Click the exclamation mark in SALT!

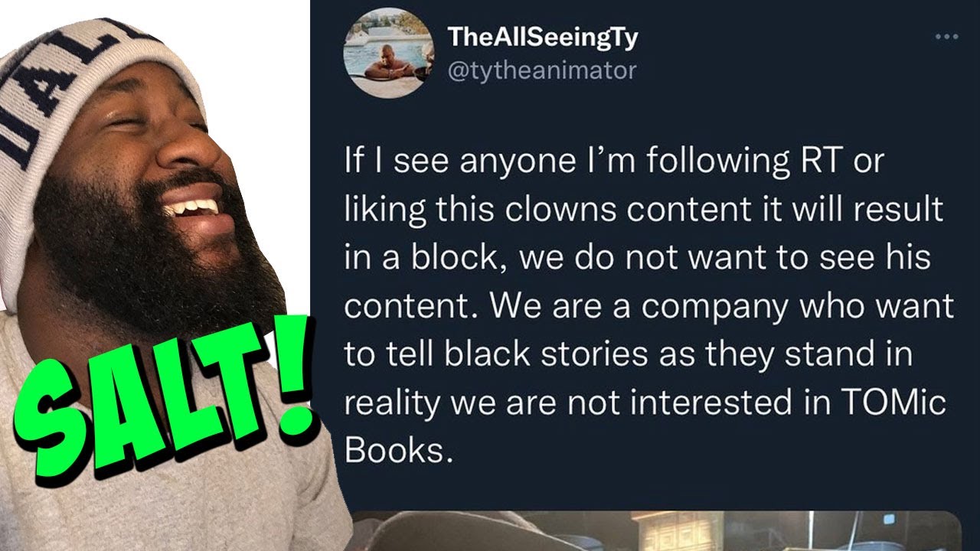[x=292, y=381]
